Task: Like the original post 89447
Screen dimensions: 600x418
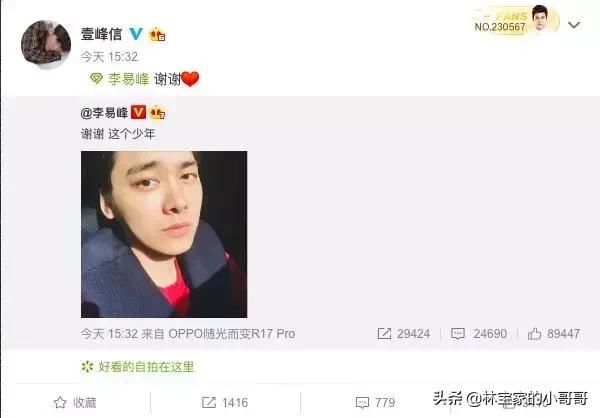Action: pos(554,334)
